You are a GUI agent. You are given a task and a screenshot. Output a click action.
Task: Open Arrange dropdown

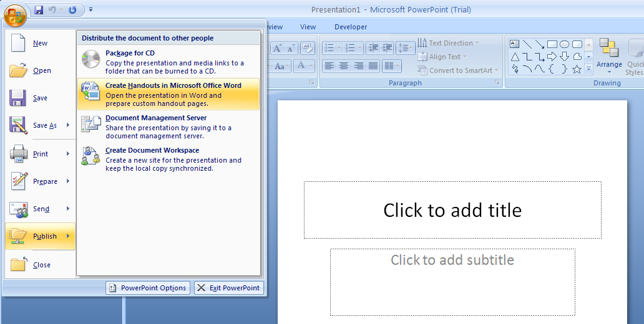(x=609, y=55)
